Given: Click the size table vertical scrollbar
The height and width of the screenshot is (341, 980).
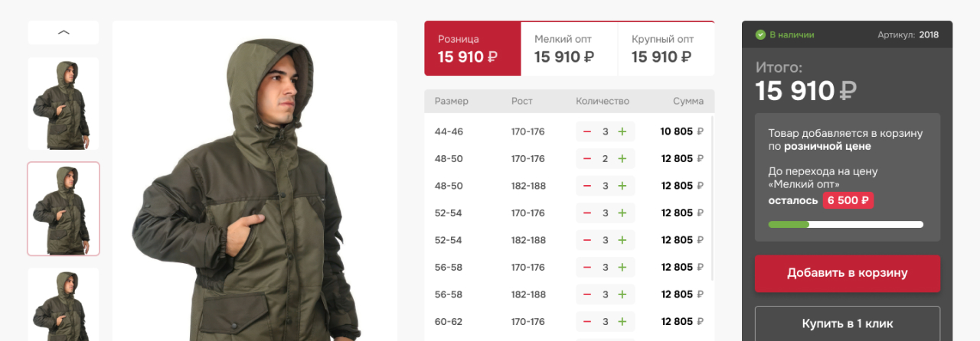Looking at the screenshot, I should tap(713, 197).
